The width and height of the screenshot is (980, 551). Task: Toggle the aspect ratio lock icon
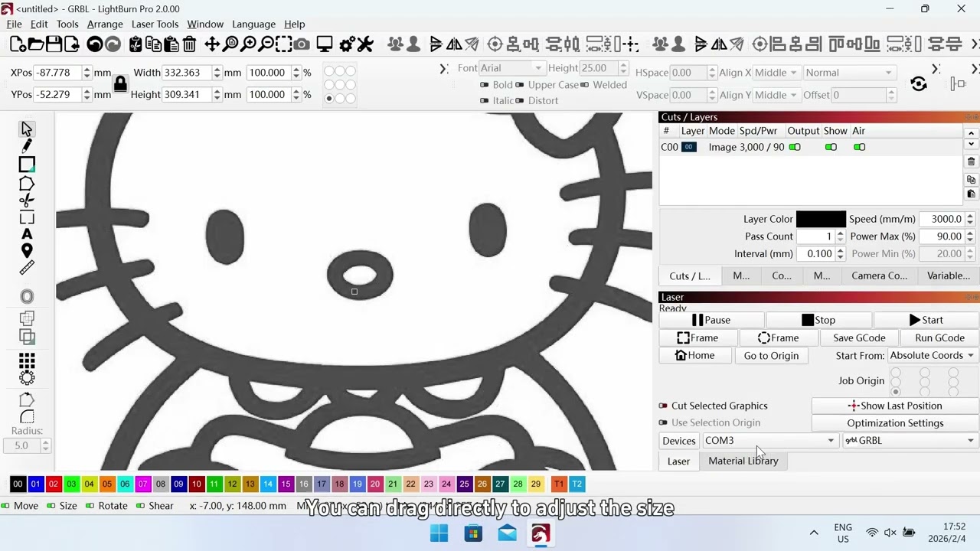pos(120,83)
